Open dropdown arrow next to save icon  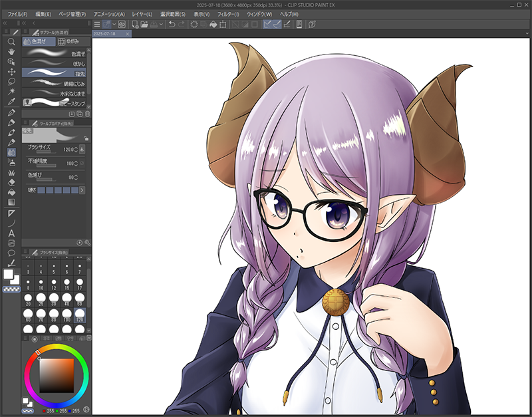coord(161,25)
